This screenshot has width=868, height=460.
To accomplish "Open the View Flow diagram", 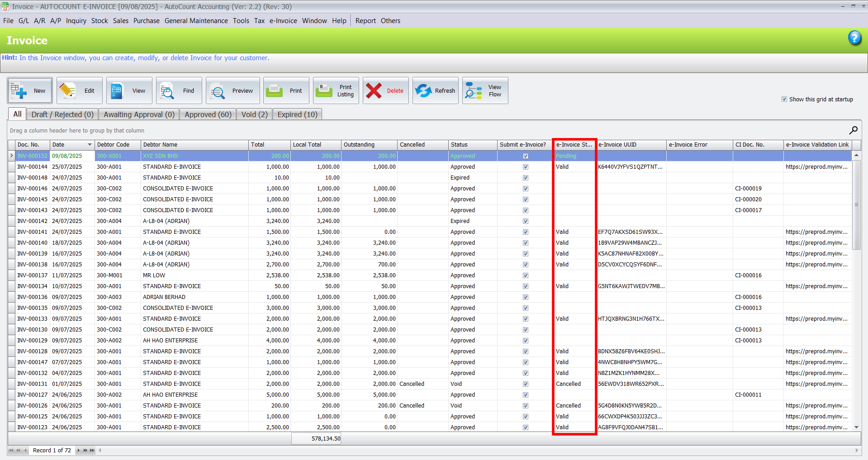I will pos(474,90).
